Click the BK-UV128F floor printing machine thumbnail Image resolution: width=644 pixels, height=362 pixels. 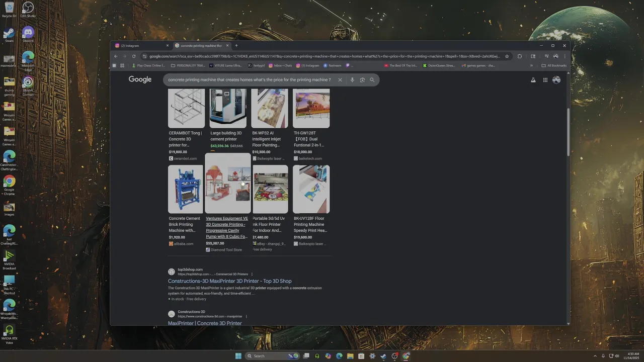(x=311, y=189)
